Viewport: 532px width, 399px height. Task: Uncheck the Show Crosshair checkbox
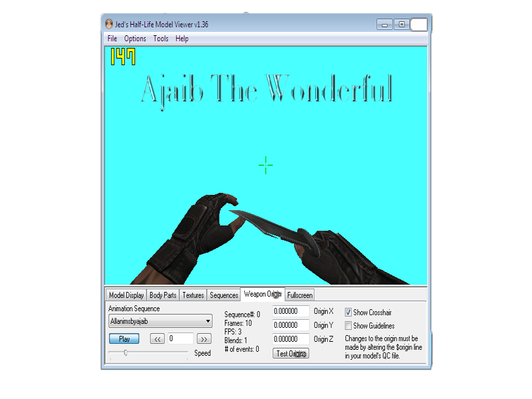[x=348, y=312]
